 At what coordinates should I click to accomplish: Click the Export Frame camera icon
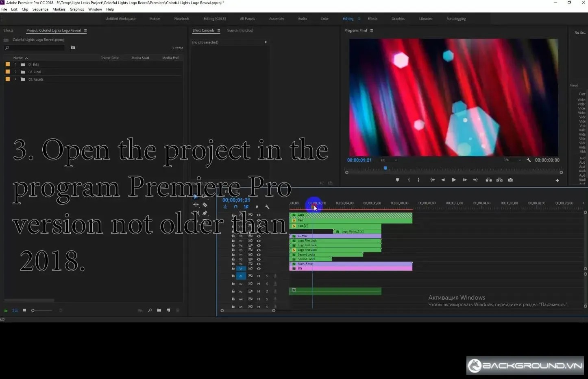pyautogui.click(x=510, y=180)
